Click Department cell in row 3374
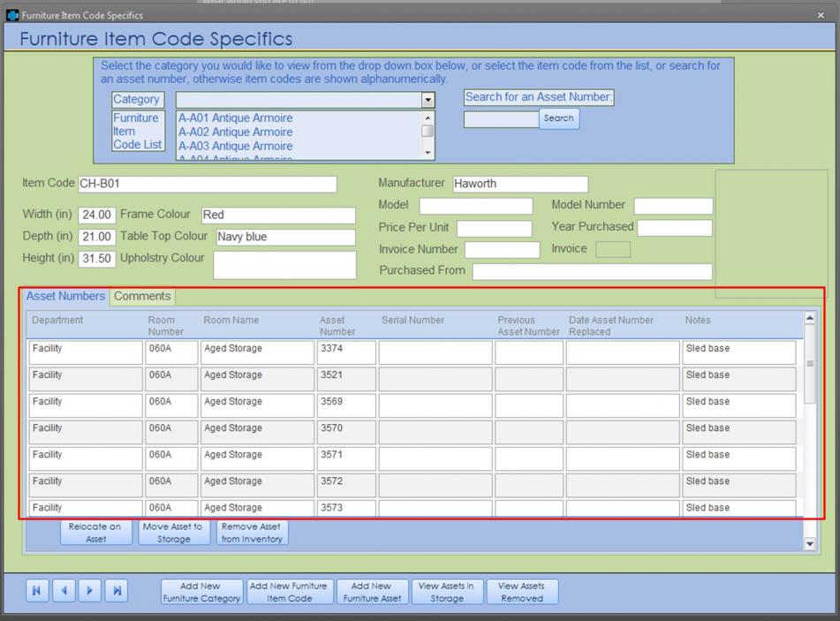This screenshot has width=840, height=621. [x=86, y=352]
